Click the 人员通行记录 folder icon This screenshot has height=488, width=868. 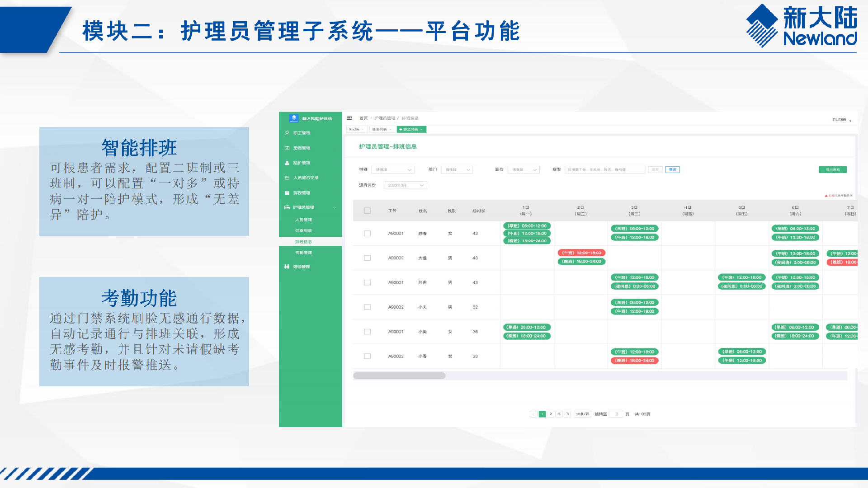tap(287, 178)
